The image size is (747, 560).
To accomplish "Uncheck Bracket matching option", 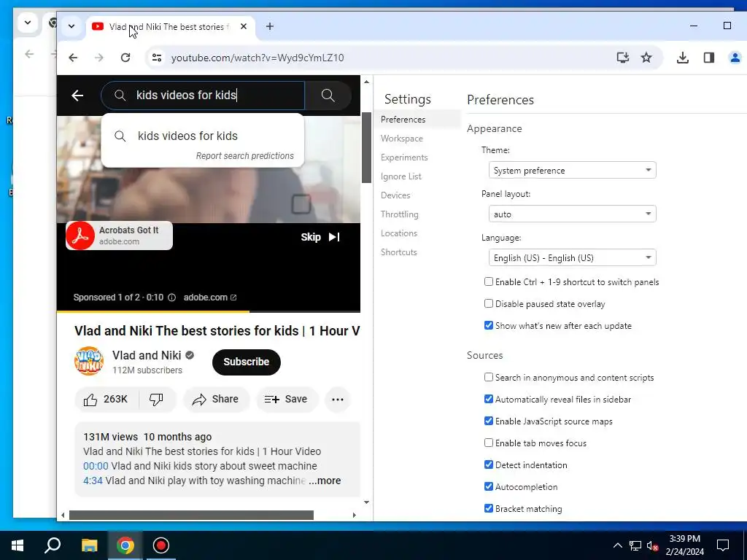I will [x=488, y=508].
